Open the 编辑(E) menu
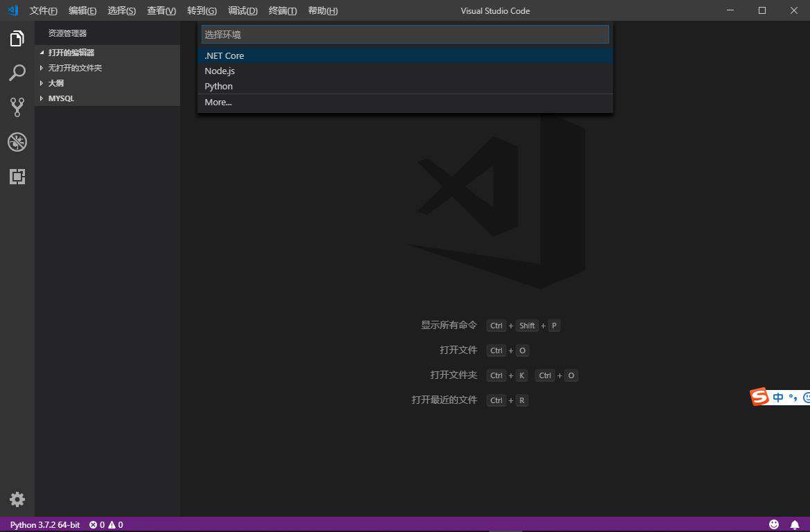The height and width of the screenshot is (532, 810). (82, 11)
